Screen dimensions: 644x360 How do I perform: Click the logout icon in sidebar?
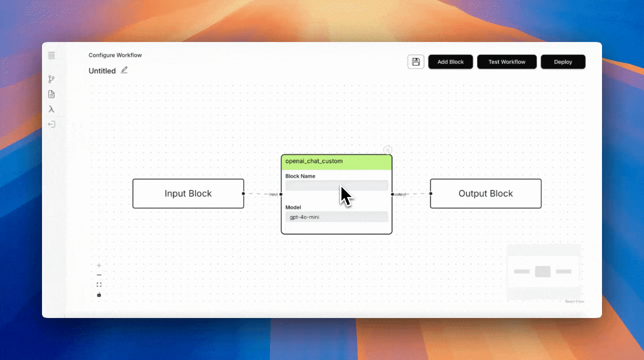tap(51, 124)
